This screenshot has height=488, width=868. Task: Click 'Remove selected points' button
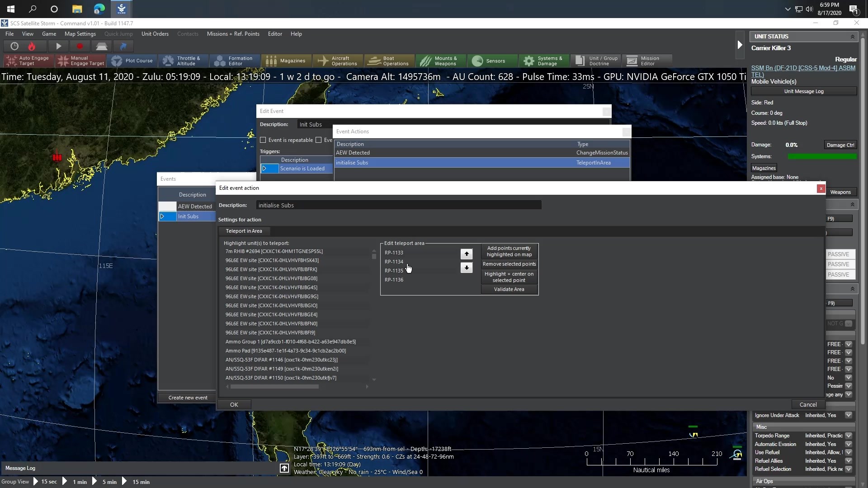click(x=509, y=264)
